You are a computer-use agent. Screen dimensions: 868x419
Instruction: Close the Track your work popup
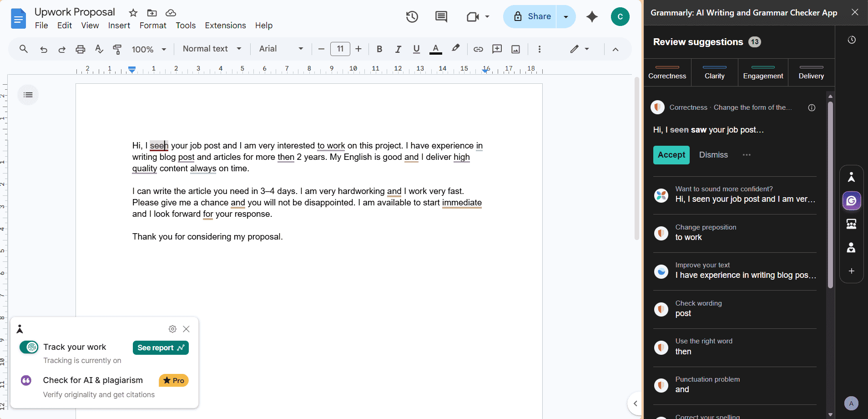click(x=186, y=329)
